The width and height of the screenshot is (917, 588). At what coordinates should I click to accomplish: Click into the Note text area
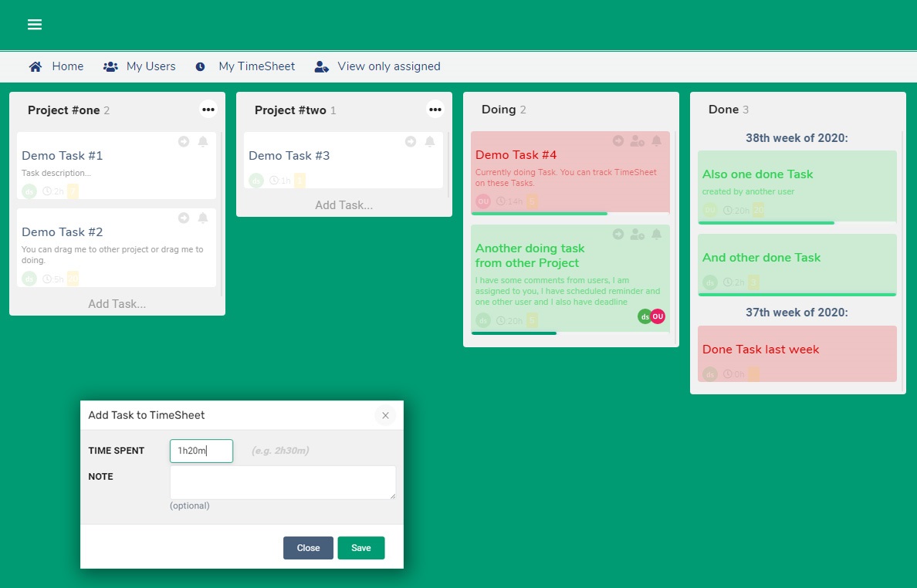pyautogui.click(x=283, y=482)
